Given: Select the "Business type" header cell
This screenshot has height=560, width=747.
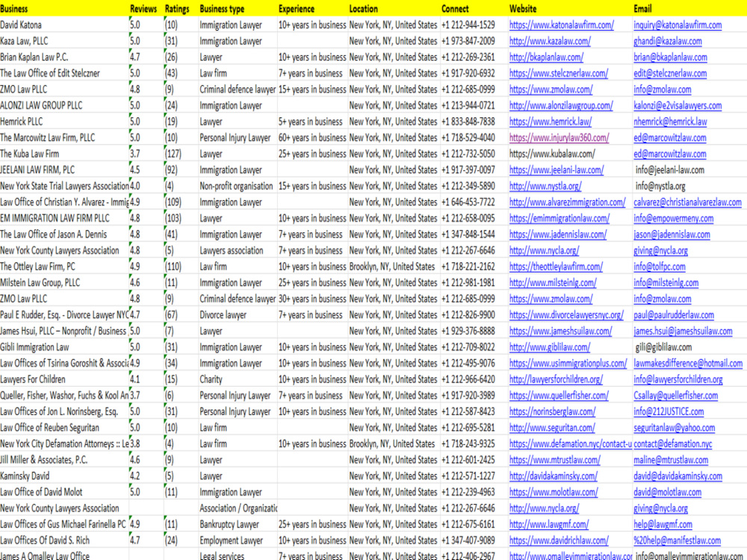Looking at the screenshot, I should click(x=238, y=8).
